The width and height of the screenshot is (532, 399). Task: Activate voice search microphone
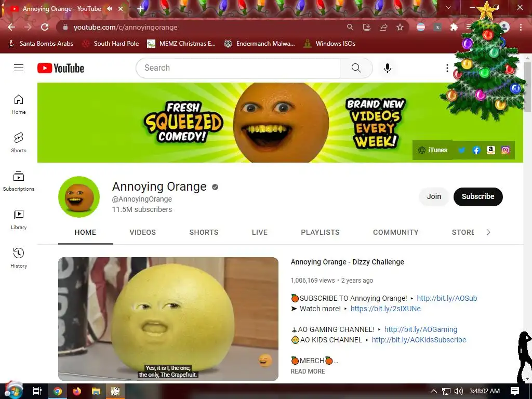coord(388,68)
